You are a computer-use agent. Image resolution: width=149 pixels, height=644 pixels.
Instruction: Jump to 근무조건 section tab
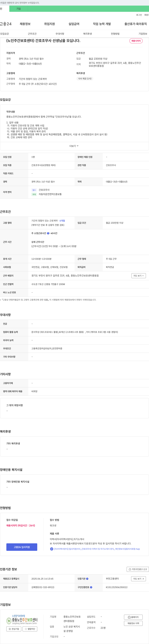pyautogui.click(x=32, y=34)
